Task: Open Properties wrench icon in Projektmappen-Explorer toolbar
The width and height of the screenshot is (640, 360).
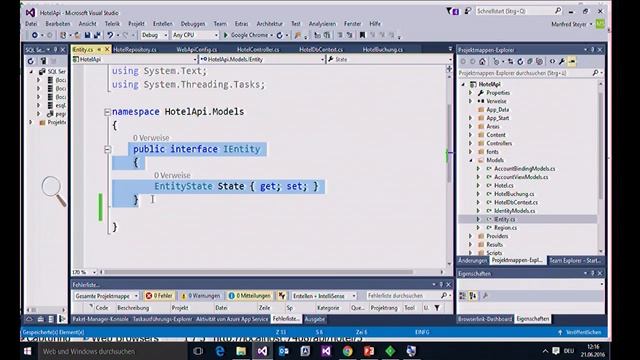Action: coord(562,62)
